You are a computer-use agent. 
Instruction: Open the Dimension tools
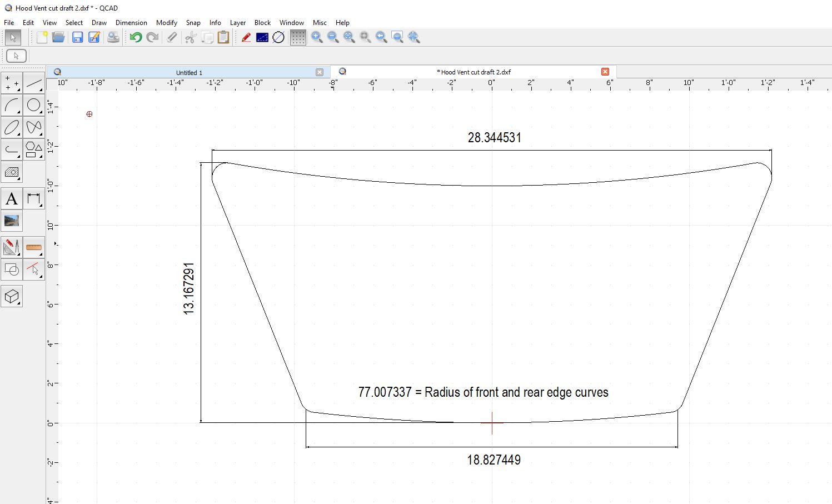click(x=34, y=199)
